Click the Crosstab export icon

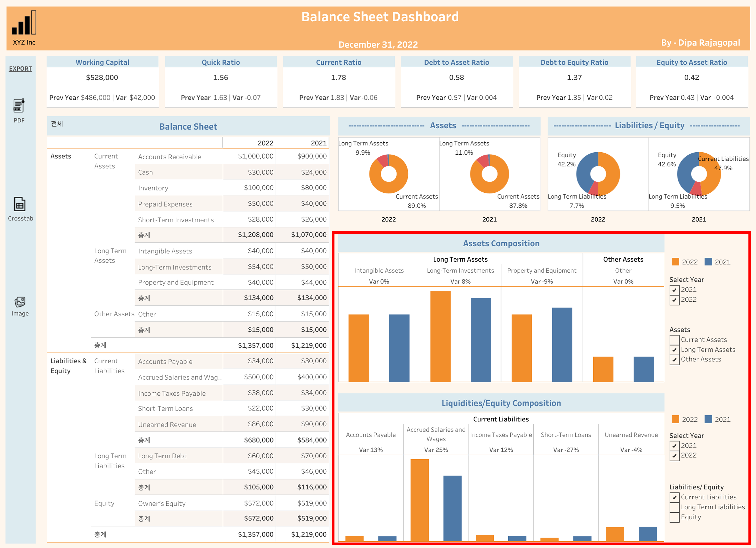(x=20, y=204)
